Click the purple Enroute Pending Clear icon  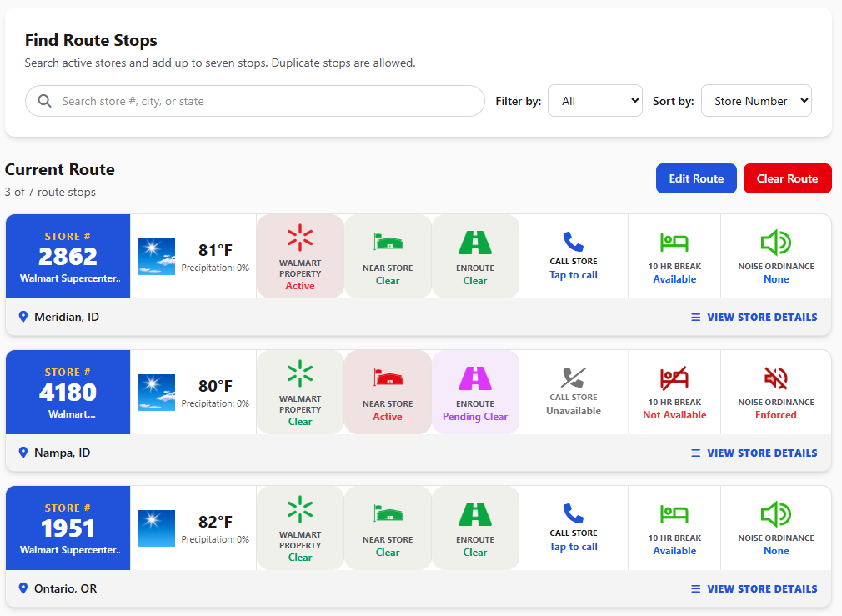pyautogui.click(x=474, y=378)
